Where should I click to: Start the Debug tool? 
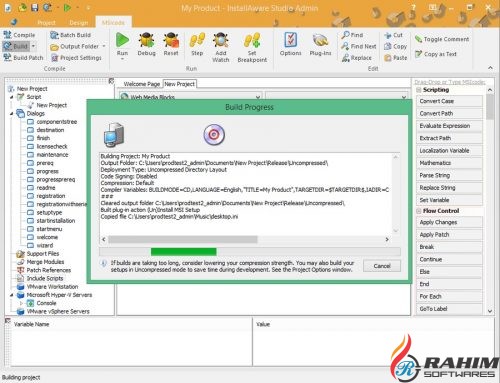click(x=146, y=44)
